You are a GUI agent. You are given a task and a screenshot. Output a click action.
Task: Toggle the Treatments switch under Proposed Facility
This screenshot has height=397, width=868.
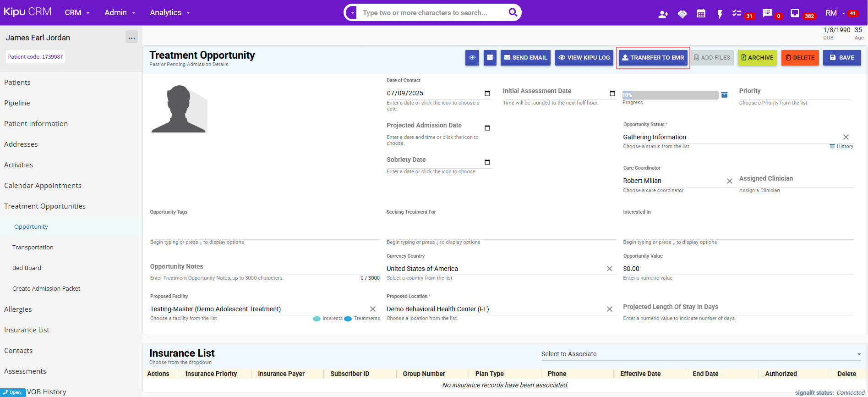(348, 319)
